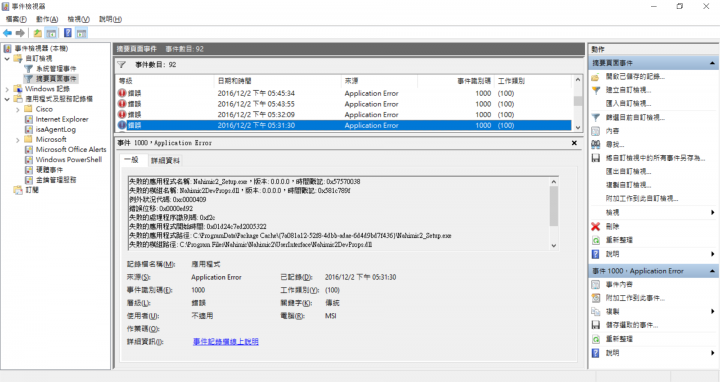Select the event row dated 下午 05:43:55

point(344,104)
